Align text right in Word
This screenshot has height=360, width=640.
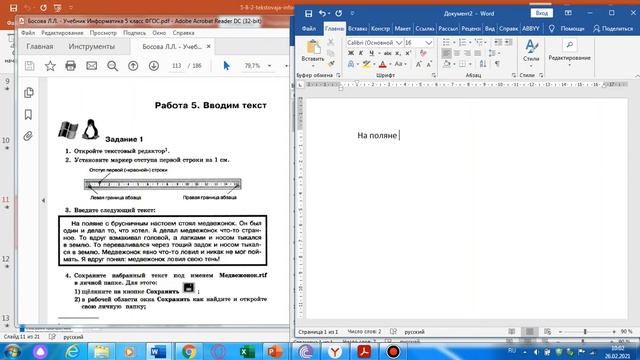[x=467, y=53]
